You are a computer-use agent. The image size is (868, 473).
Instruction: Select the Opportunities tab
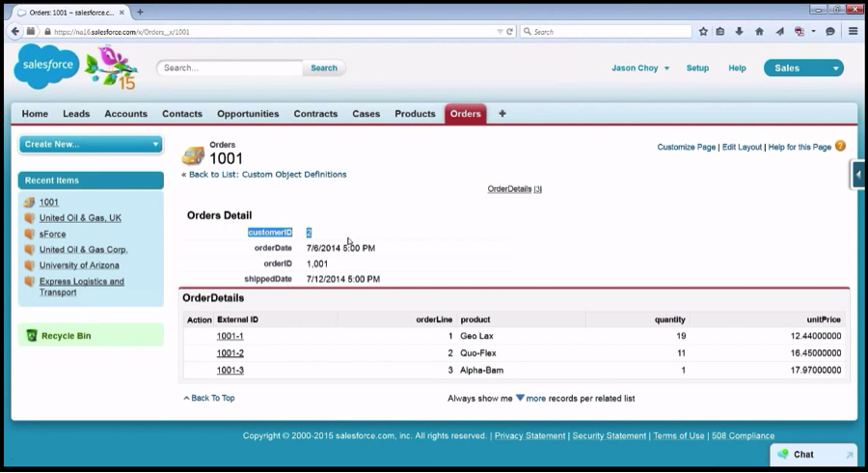[248, 114]
